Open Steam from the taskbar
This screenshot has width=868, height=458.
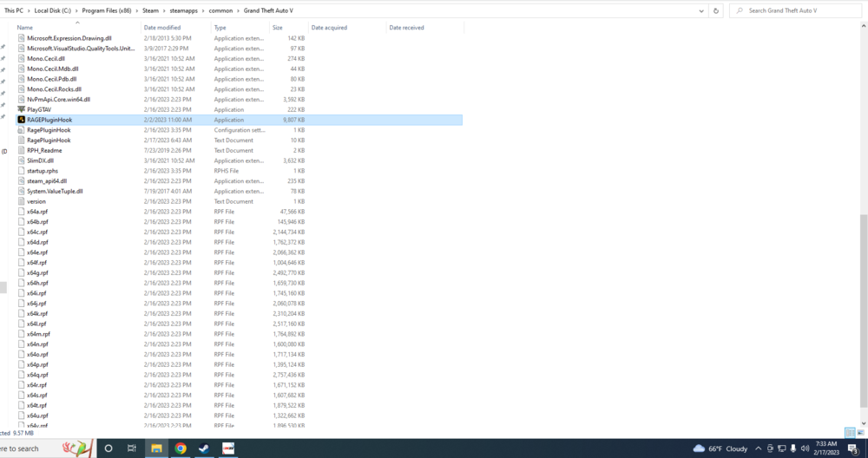pyautogui.click(x=204, y=448)
